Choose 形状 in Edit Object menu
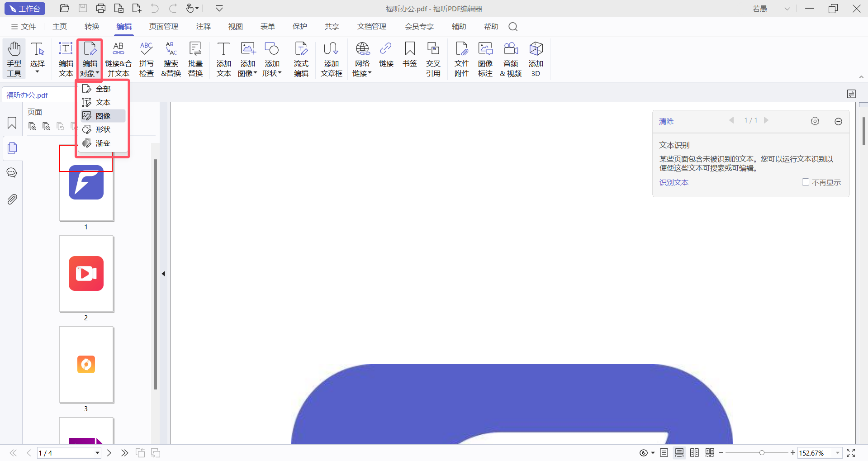This screenshot has height=461, width=868. [103, 129]
